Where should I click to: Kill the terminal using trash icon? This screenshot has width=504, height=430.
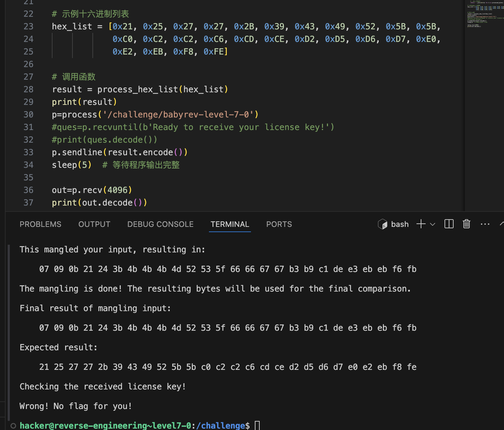click(x=466, y=224)
